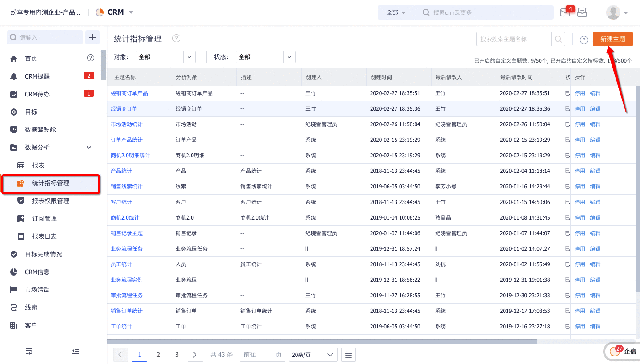
Task: Open the CRM app switcher dropdown arrow
Action: click(x=131, y=12)
